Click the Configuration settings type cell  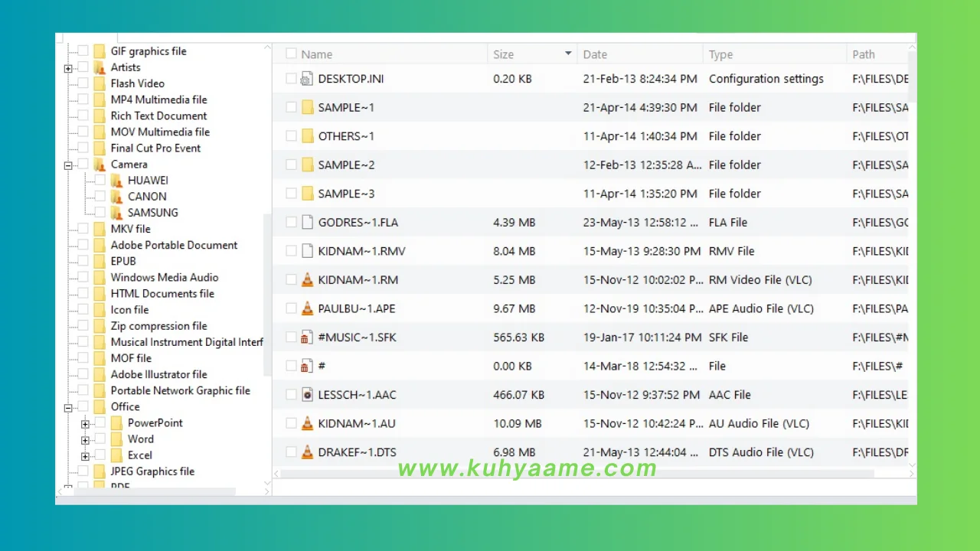(766, 79)
